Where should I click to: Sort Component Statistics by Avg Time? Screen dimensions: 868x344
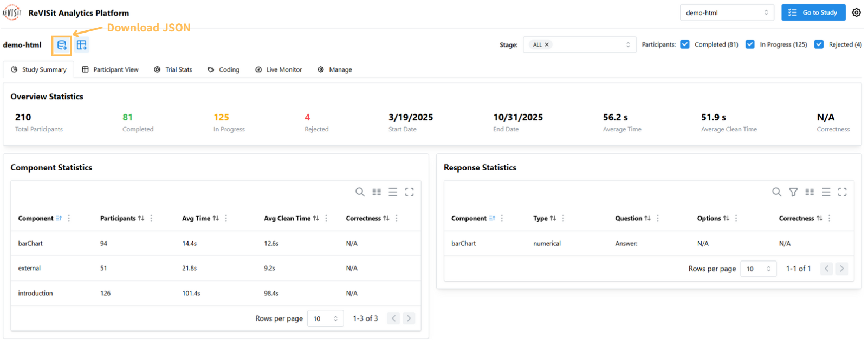216,218
